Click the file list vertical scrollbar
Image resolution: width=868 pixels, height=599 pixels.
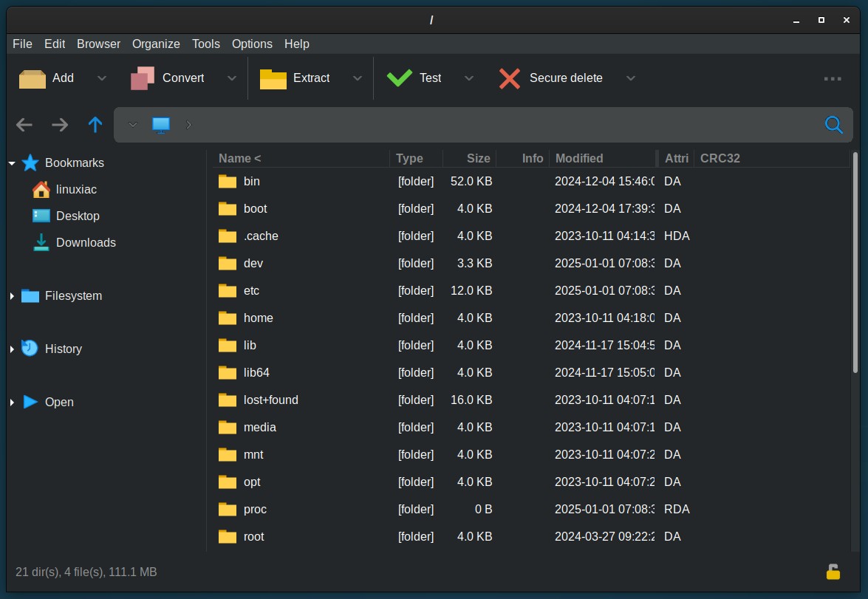click(x=855, y=262)
